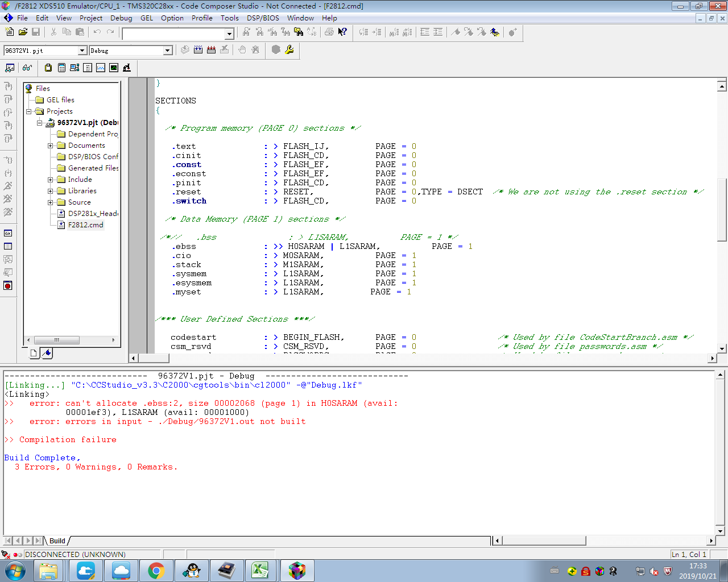Select the GEL files folder in the tree
Viewport: 728px width, 582px height.
pyautogui.click(x=60, y=100)
